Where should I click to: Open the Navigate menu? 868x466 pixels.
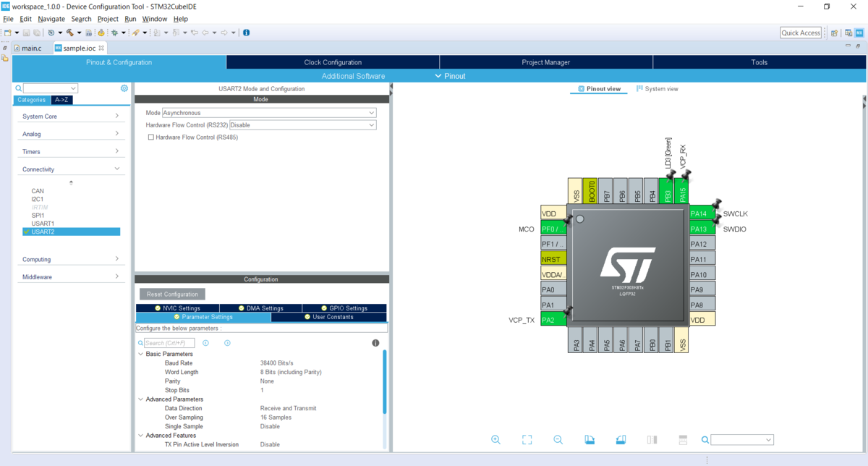(51, 19)
